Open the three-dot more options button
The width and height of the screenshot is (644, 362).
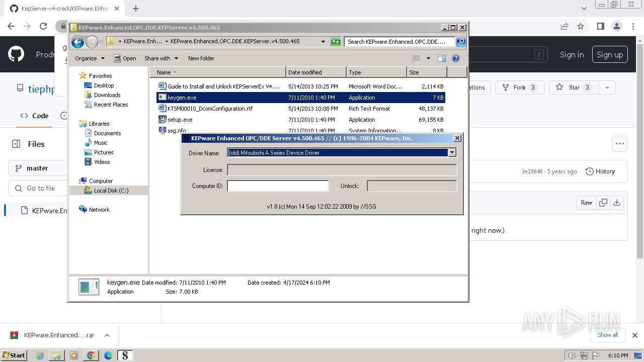point(620,144)
